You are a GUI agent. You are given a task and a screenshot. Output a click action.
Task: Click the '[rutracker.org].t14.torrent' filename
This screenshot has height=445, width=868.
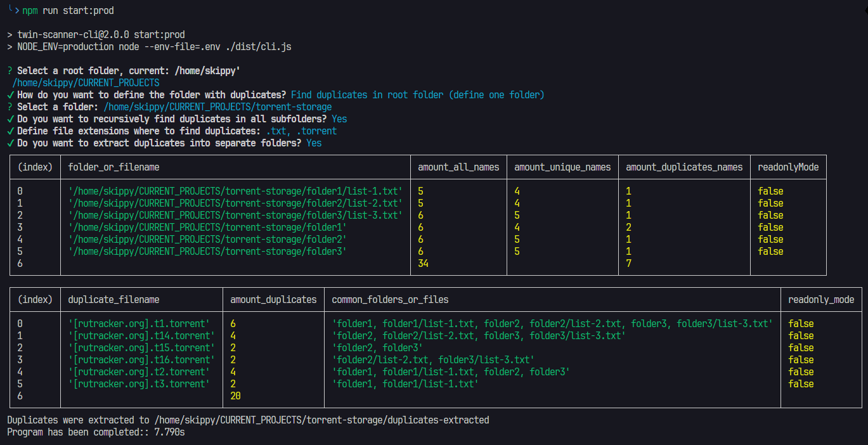click(141, 336)
